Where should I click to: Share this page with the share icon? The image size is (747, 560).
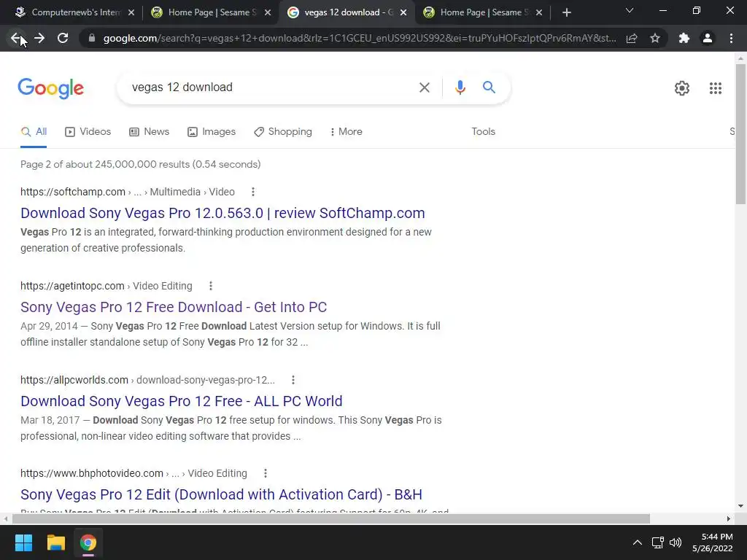point(632,38)
